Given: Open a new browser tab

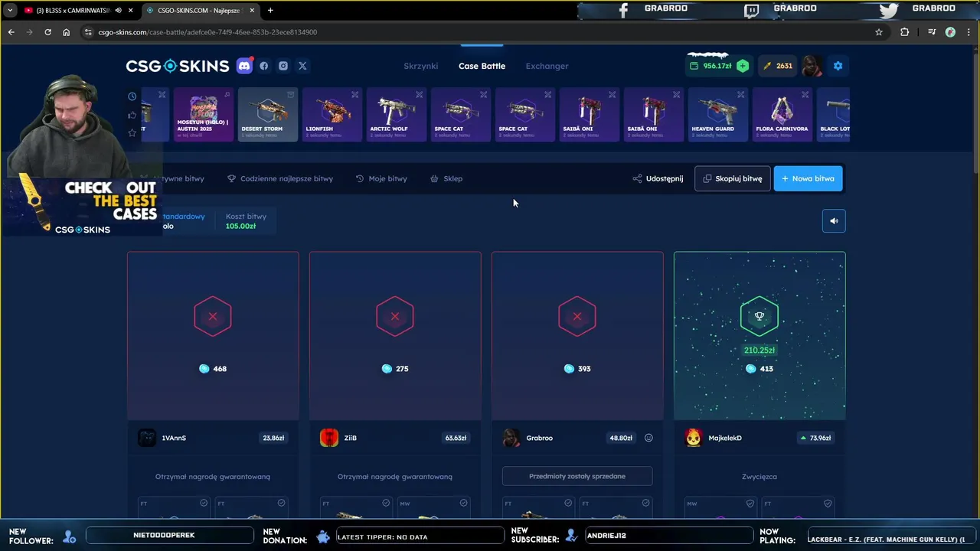Looking at the screenshot, I should (x=270, y=10).
